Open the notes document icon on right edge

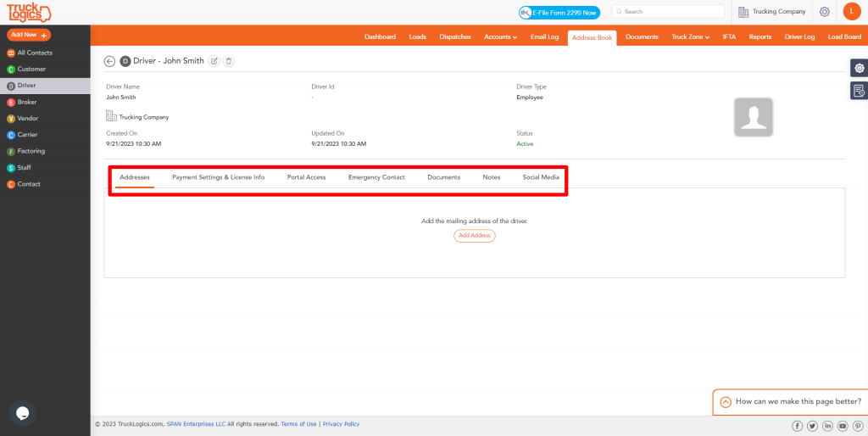(860, 90)
